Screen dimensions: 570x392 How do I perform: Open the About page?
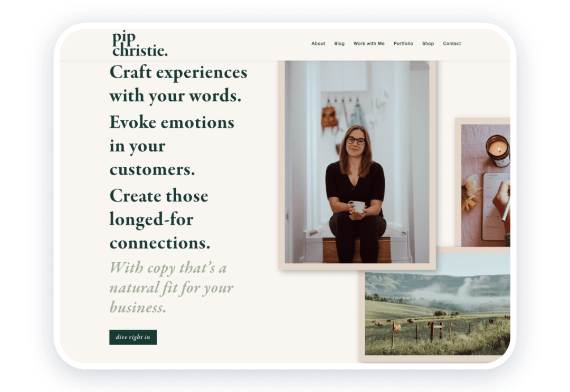point(318,44)
